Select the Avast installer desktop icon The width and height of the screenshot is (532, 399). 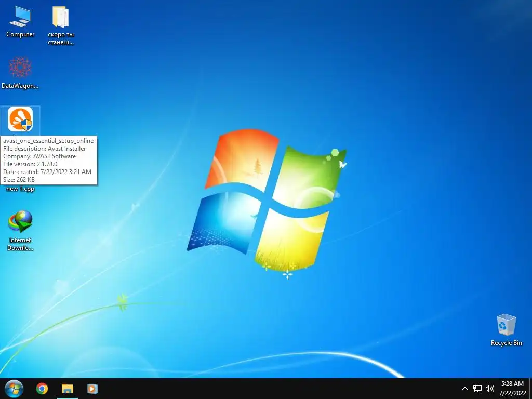pos(20,119)
